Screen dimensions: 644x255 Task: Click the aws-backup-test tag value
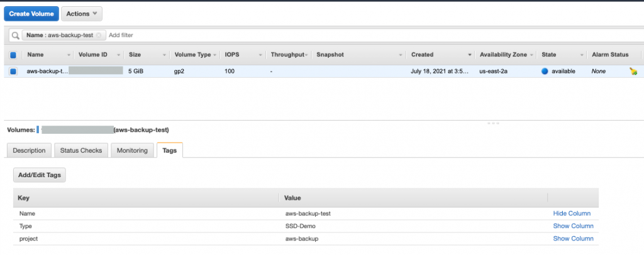click(x=308, y=214)
